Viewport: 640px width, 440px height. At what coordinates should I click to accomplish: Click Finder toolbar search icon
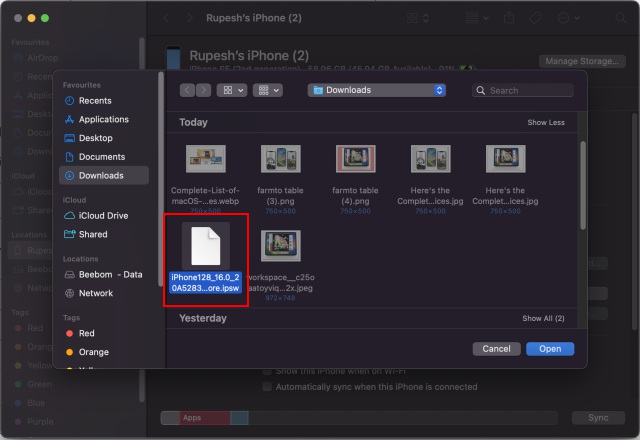(x=620, y=18)
